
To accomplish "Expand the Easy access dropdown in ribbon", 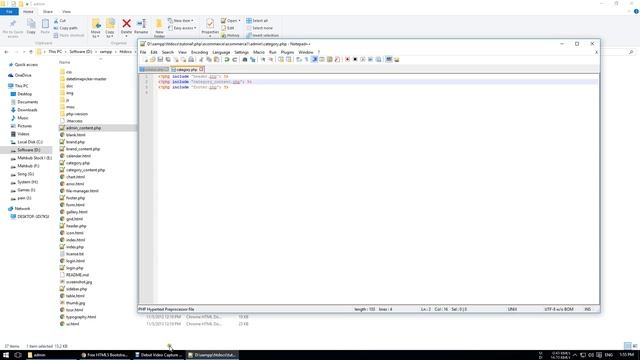I will (x=182, y=28).
